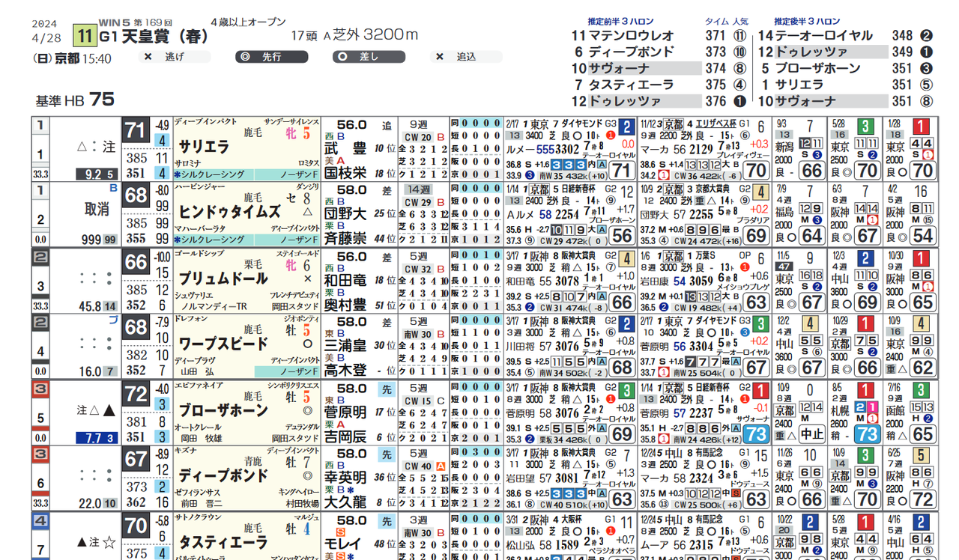Click ブローザホーン in the latter-half 3-furlong list

(x=818, y=68)
